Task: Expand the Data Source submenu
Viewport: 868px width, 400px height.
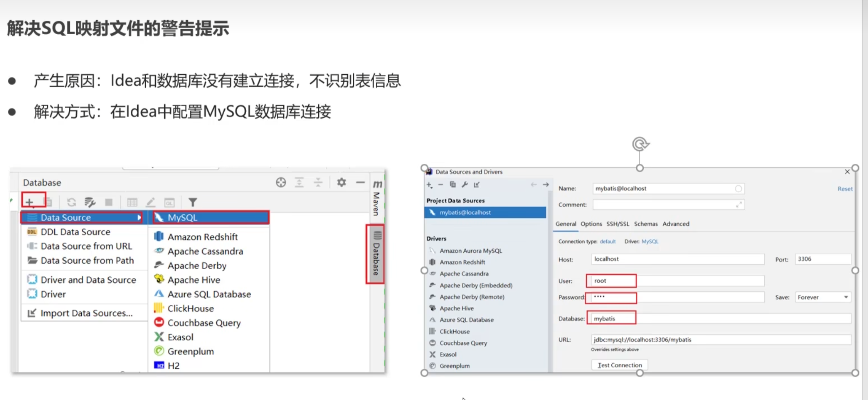Action: (x=83, y=218)
